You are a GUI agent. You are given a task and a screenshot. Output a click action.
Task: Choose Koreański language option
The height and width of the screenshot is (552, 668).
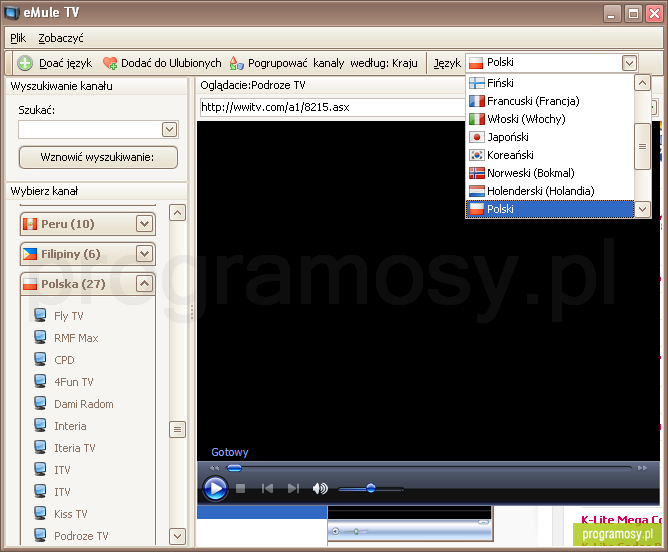click(x=550, y=155)
